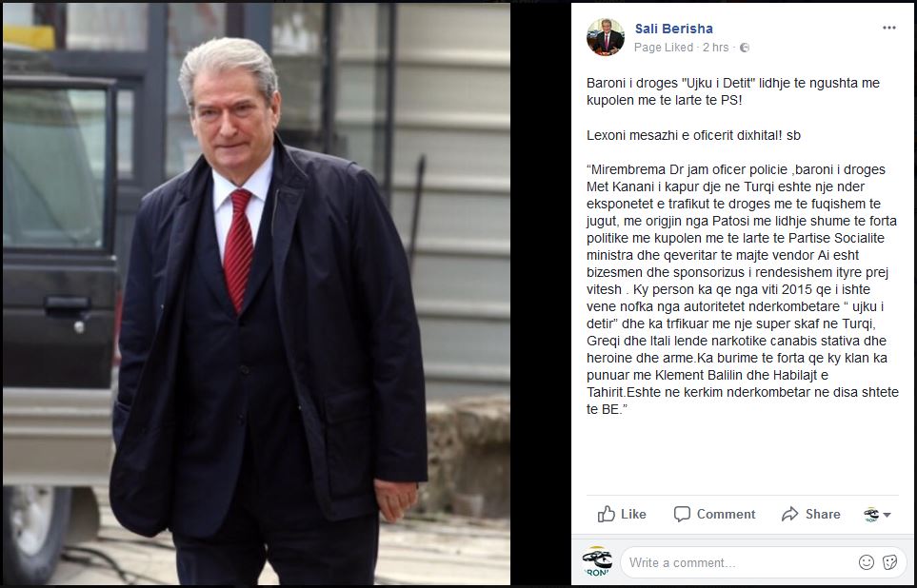Click the large photo of the man

pos(256,294)
